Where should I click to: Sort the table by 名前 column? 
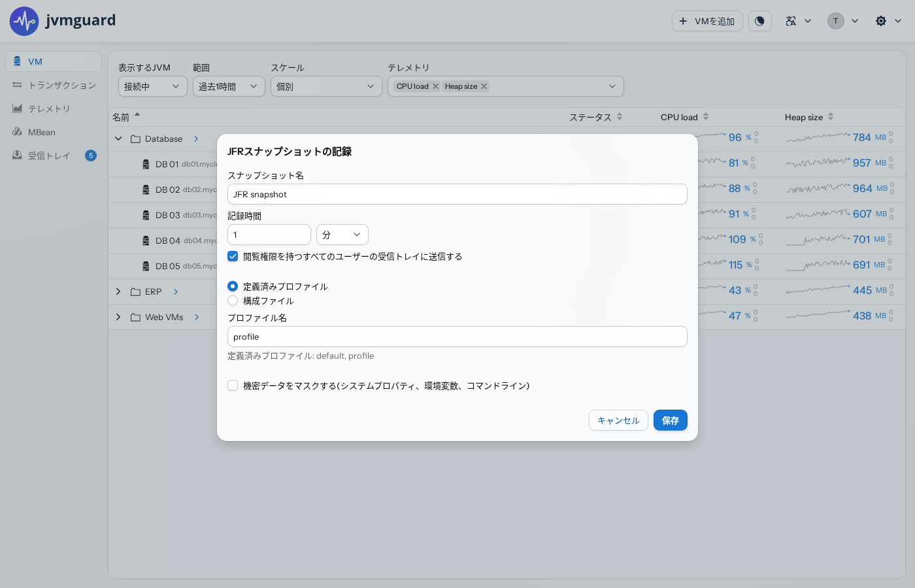(126, 117)
